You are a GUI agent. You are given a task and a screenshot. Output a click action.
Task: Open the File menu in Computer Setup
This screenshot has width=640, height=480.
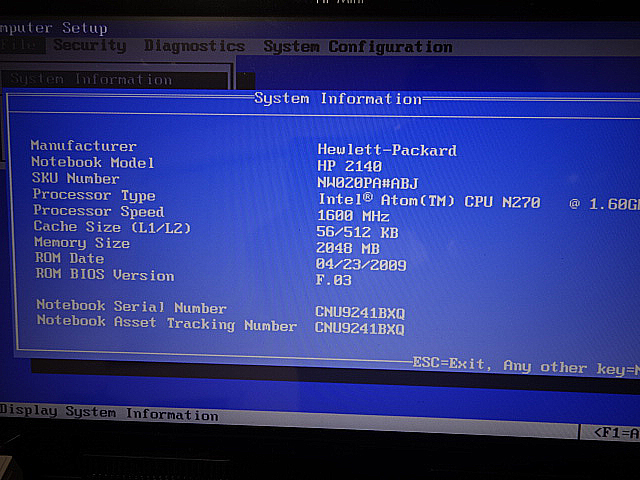click(22, 45)
